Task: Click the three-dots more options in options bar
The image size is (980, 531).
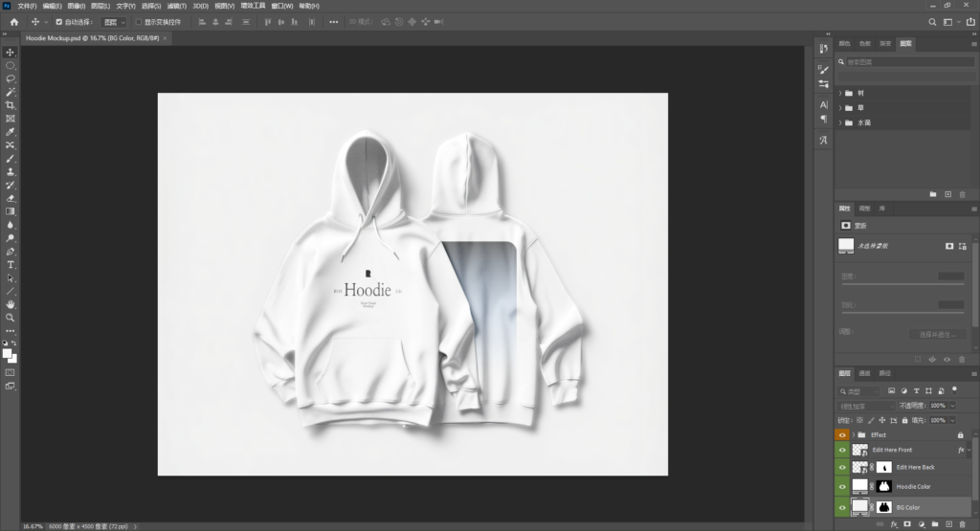Action: (x=334, y=22)
